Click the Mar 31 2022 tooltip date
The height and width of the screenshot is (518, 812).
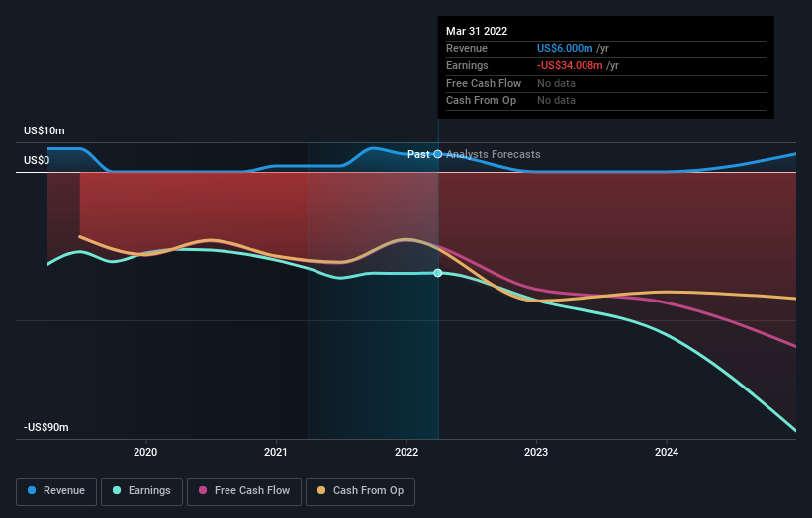tap(477, 31)
